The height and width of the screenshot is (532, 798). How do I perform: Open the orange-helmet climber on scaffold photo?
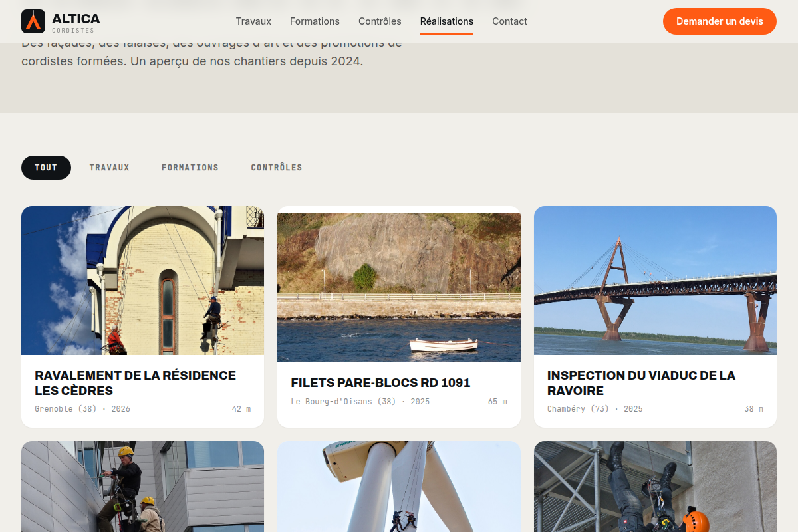[x=655, y=487]
